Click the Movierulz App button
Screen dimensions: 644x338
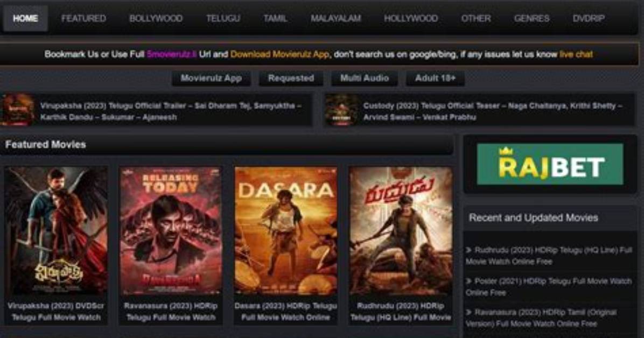point(211,78)
